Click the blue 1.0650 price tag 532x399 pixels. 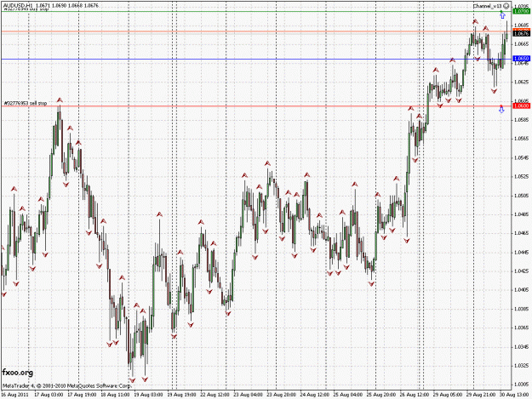522,59
